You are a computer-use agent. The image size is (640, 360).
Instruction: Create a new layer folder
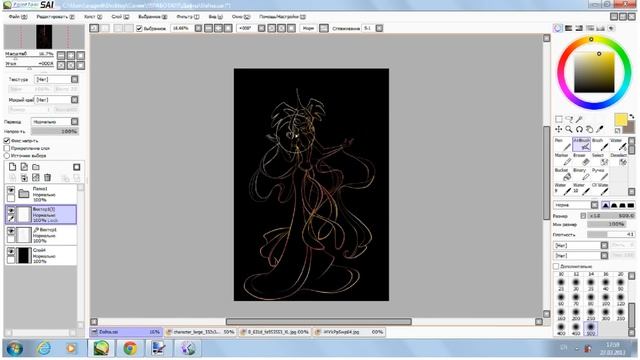pos(36,167)
